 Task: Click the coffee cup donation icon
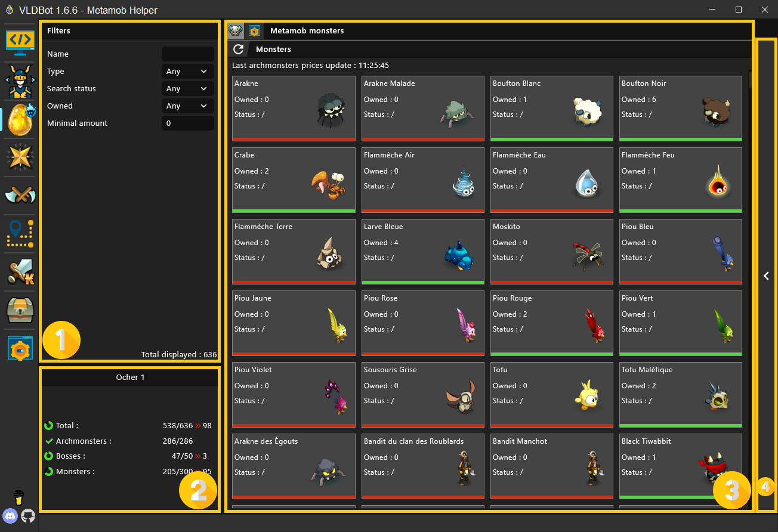click(x=19, y=498)
